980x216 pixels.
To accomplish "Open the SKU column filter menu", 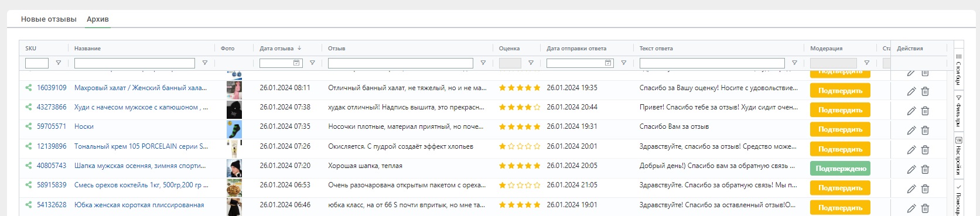I will click(59, 63).
